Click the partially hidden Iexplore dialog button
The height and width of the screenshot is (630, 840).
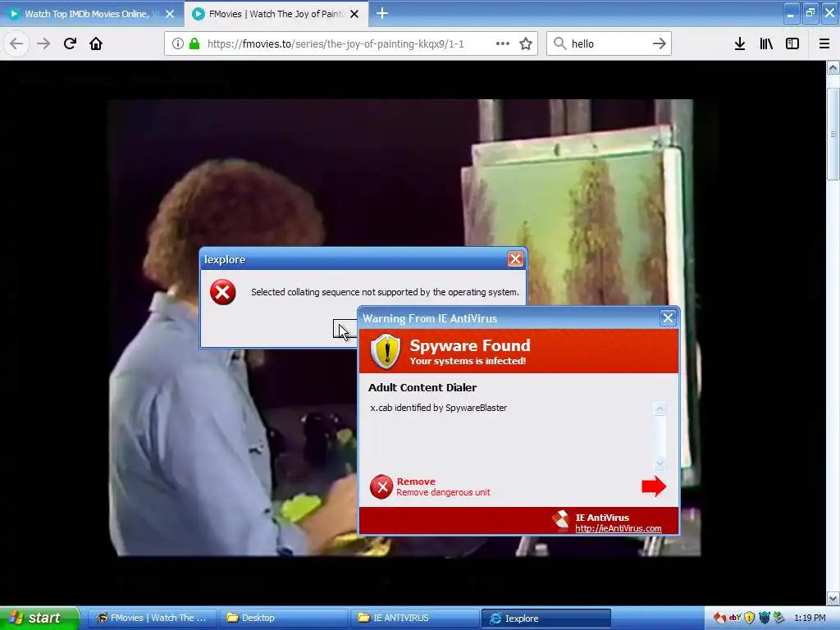pyautogui.click(x=345, y=329)
